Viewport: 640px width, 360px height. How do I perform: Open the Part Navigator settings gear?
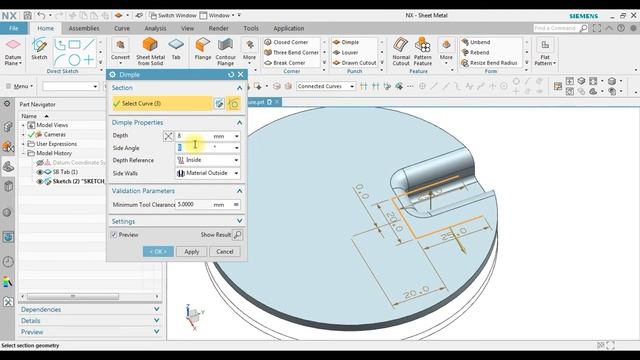(x=7, y=104)
